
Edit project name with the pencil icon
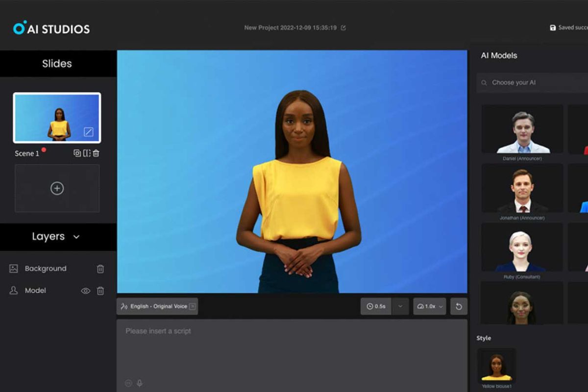tap(343, 28)
